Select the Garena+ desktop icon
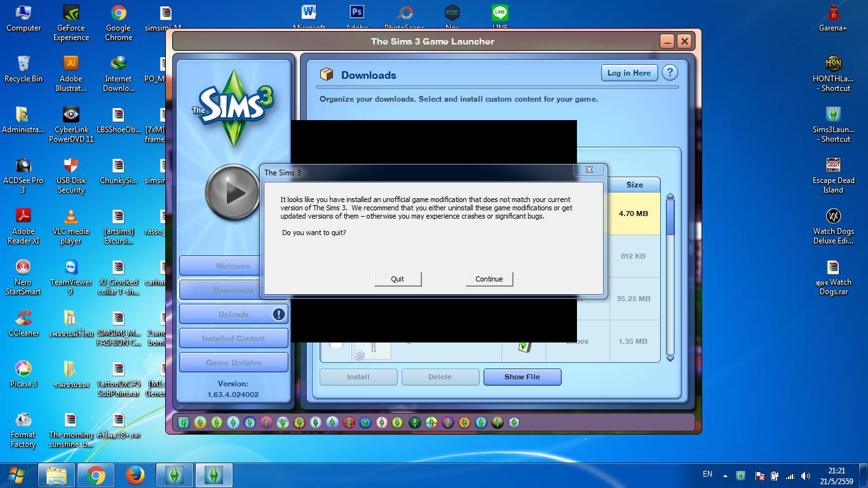The width and height of the screenshot is (868, 488). click(833, 18)
